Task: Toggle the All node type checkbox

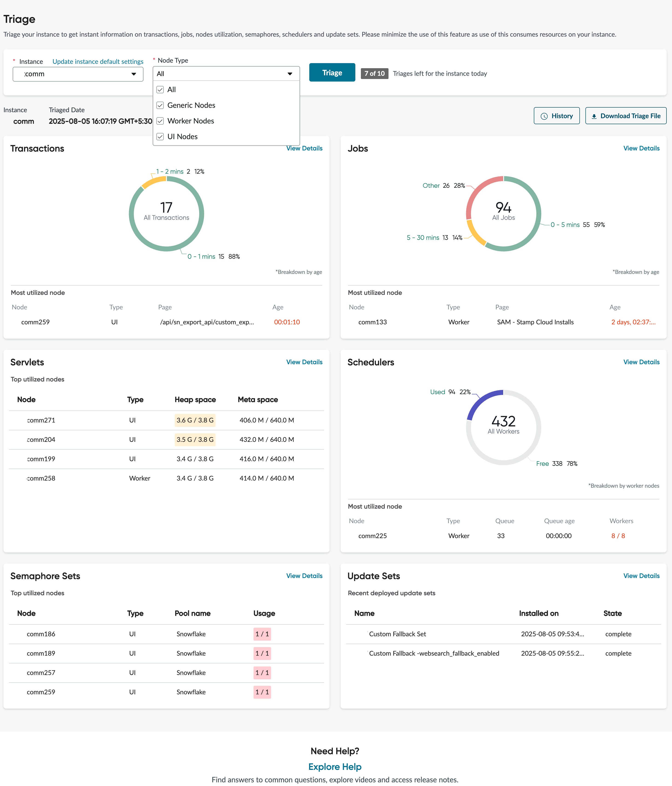Action: [x=160, y=90]
